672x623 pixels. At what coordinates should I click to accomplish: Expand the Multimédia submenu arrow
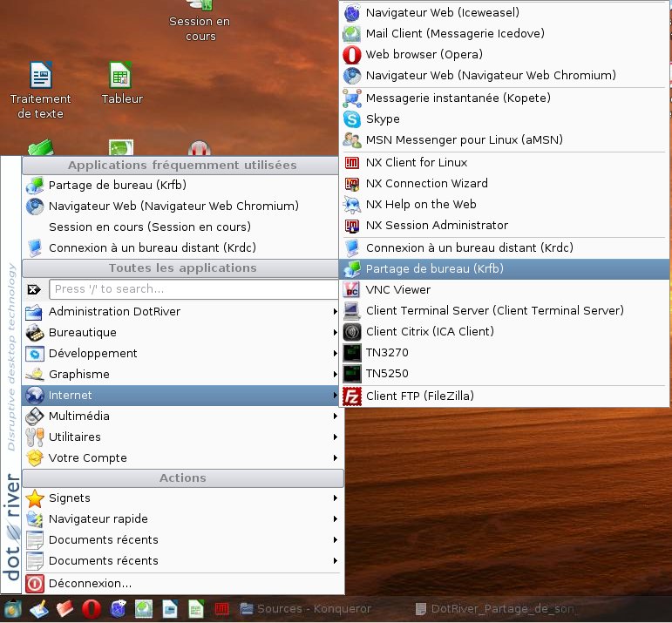click(336, 416)
